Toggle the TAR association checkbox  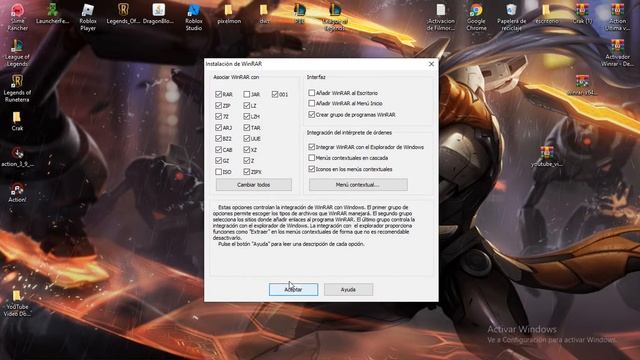tap(247, 127)
